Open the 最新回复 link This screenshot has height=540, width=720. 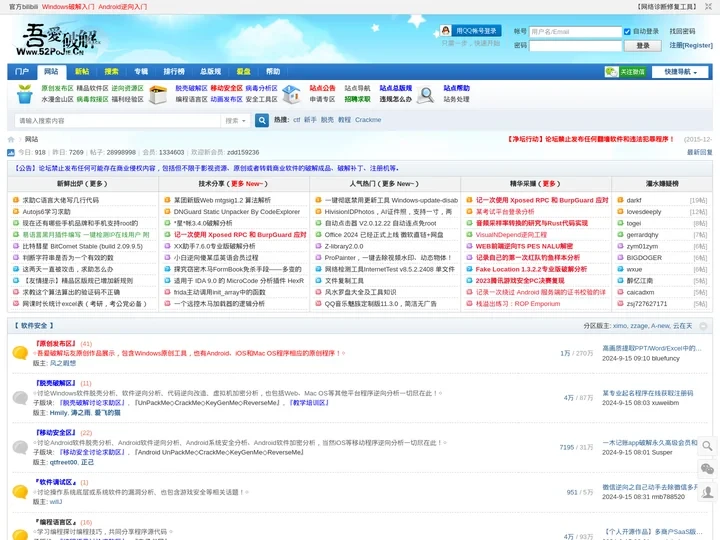pos(699,152)
